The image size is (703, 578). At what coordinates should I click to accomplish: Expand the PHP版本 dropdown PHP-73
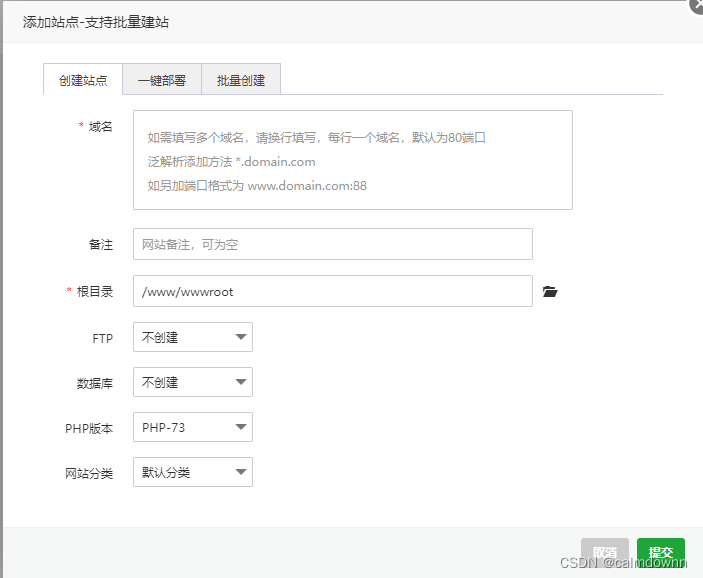click(x=193, y=427)
